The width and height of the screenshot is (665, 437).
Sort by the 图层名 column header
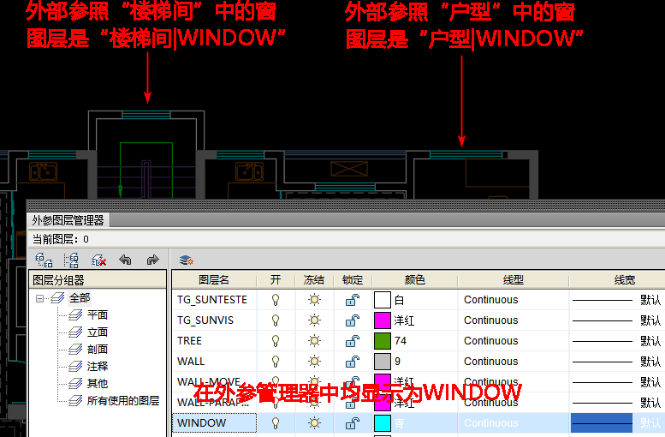tap(214, 279)
